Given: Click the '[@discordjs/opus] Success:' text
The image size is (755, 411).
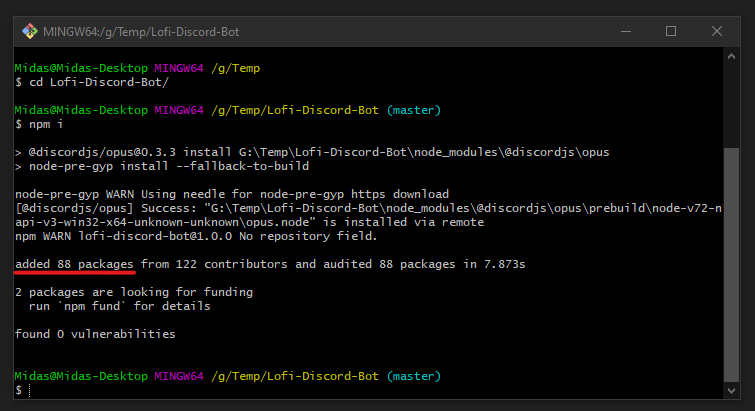Looking at the screenshot, I should click(x=106, y=208).
